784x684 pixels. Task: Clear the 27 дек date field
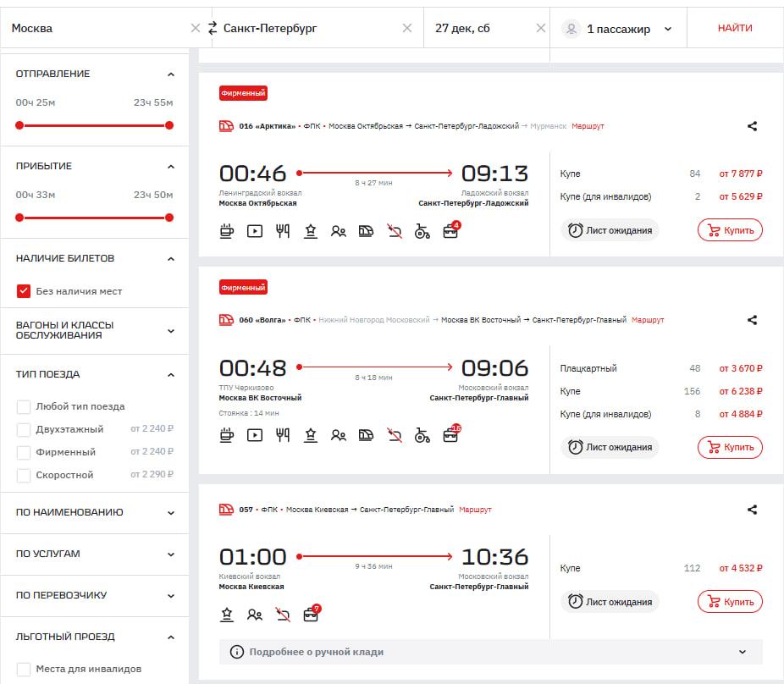541,28
